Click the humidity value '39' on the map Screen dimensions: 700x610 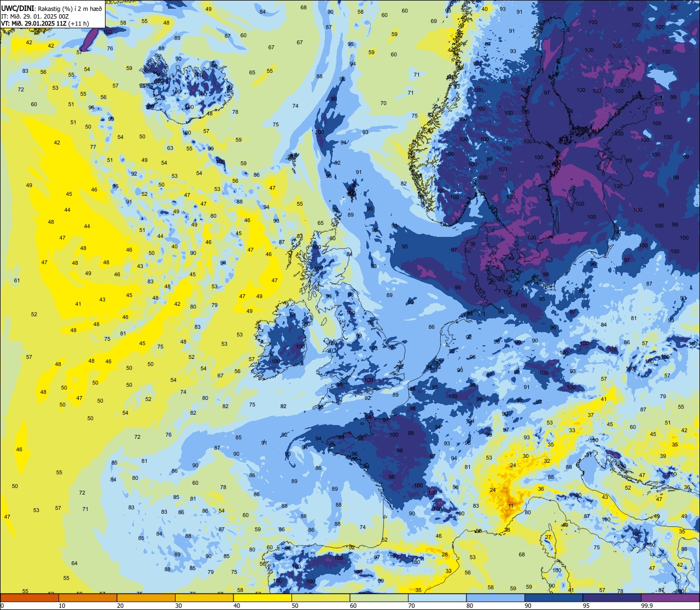point(663,456)
